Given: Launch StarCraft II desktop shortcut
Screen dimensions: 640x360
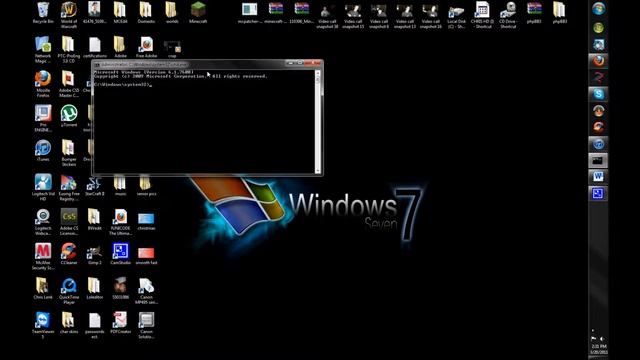Looking at the screenshot, I should point(94,184).
